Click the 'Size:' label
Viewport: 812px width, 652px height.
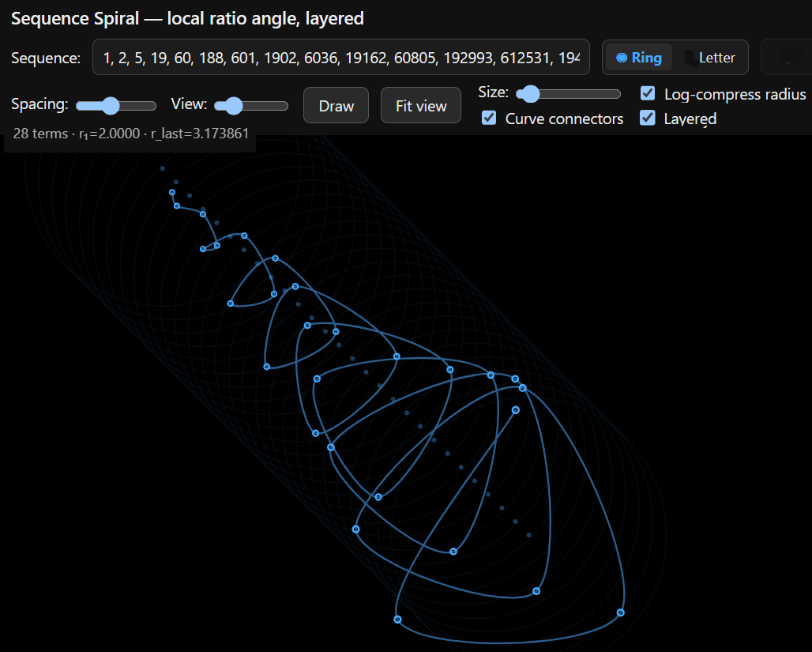pos(493,92)
